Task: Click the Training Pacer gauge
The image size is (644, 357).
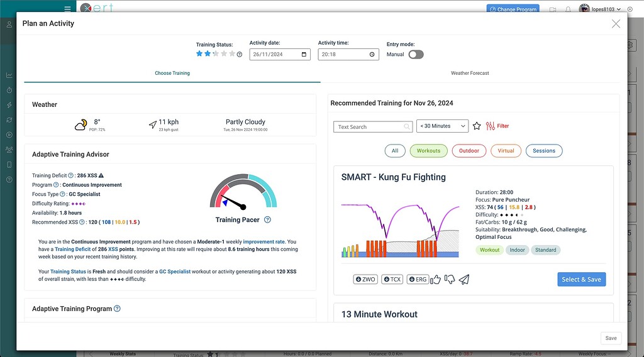Action: (243, 192)
